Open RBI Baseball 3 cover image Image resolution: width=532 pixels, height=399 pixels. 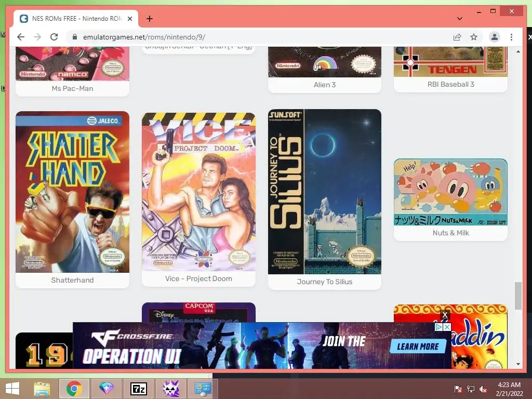coord(450,62)
